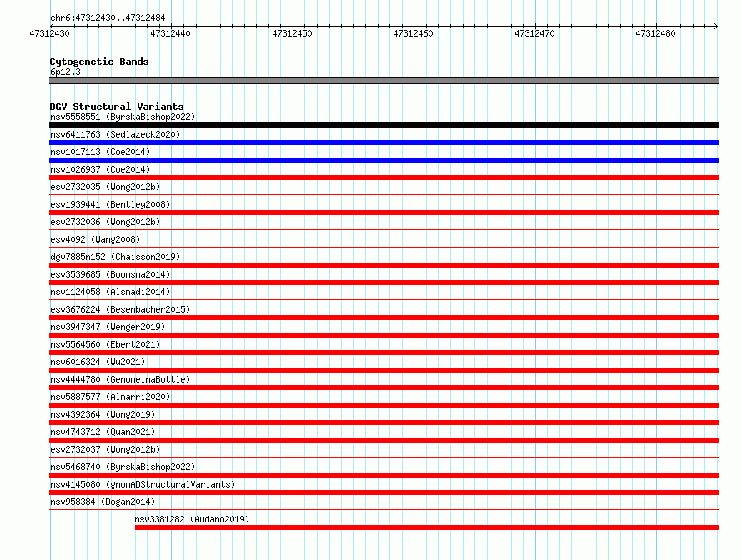Click the nsv5558551 (ByrskaBishop2022) label
This screenshot has width=742, height=560.
click(123, 117)
